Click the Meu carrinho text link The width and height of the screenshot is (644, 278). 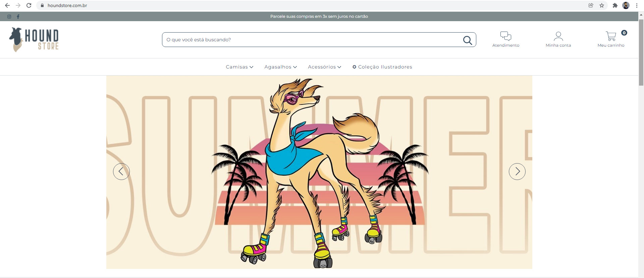click(x=611, y=45)
